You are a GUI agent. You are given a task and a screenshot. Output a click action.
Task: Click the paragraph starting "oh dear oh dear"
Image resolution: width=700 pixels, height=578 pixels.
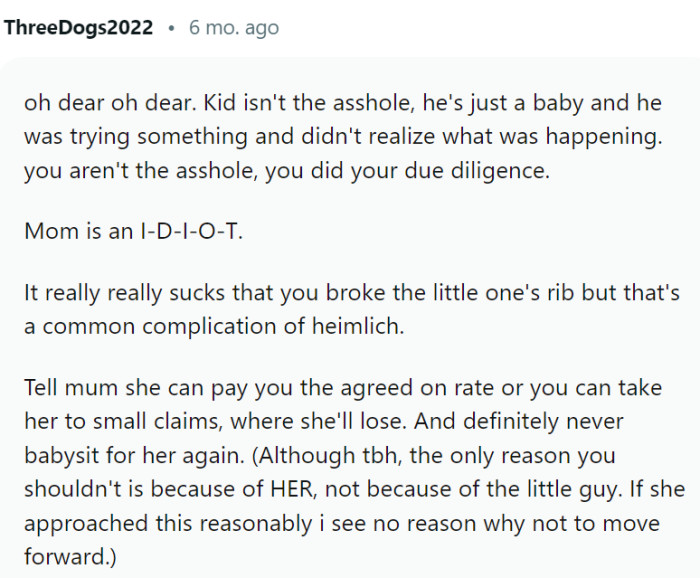(x=343, y=137)
